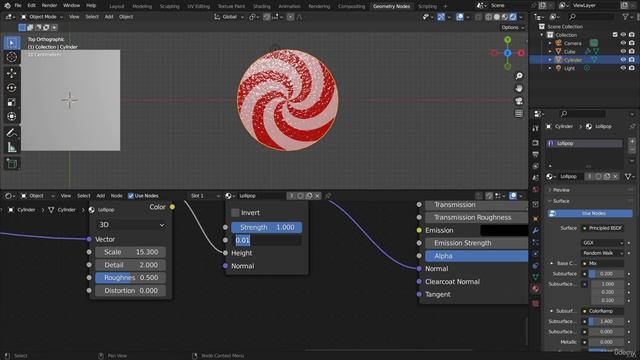This screenshot has height=360, width=640.
Task: Click the Add Cube tool
Action: coord(12,164)
